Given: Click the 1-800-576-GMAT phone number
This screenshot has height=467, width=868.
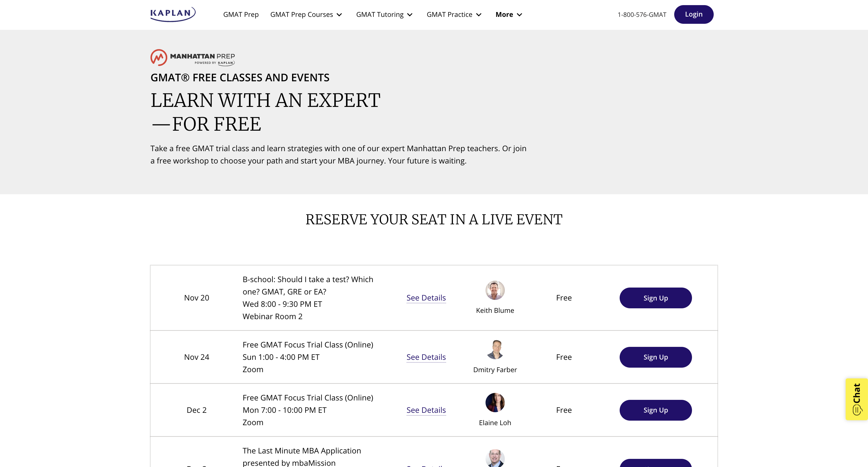Looking at the screenshot, I should coord(642,14).
